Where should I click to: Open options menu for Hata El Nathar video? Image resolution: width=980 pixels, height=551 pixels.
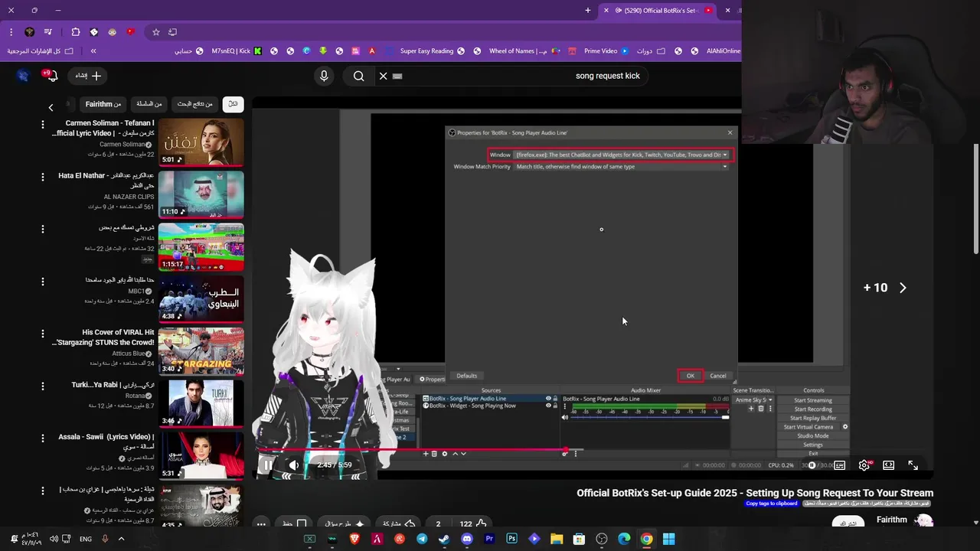coord(42,177)
